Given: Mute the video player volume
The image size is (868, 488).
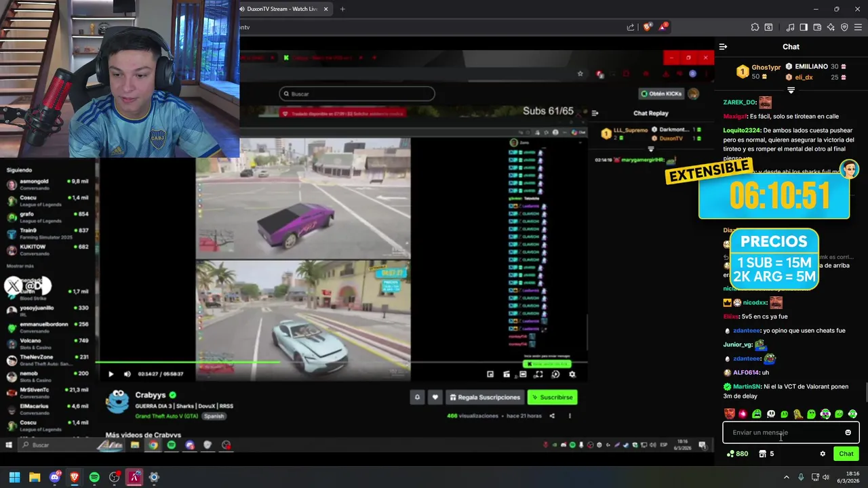Looking at the screenshot, I should [x=127, y=374].
